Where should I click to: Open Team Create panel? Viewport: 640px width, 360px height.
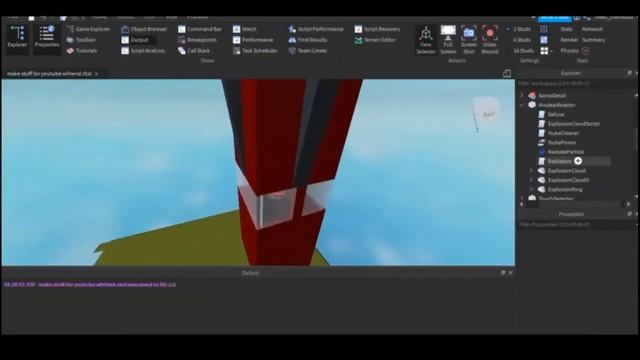click(307, 51)
